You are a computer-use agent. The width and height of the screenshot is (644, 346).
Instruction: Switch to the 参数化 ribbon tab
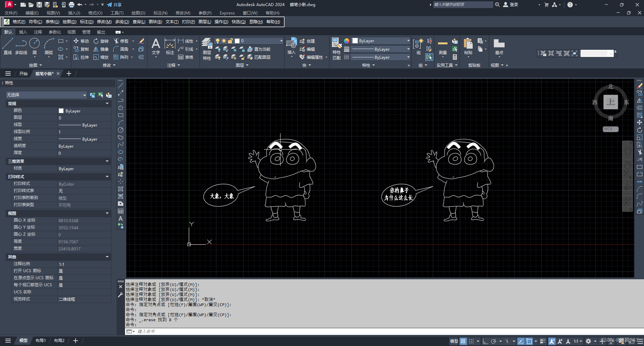pyautogui.click(x=55, y=32)
